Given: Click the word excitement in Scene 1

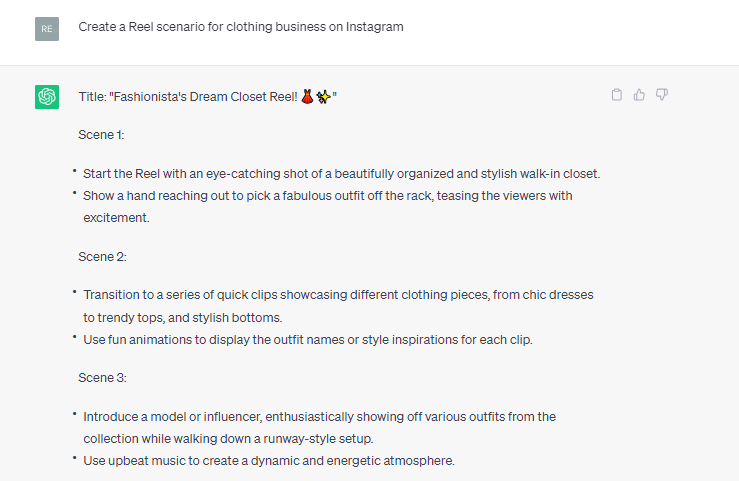Looking at the screenshot, I should pyautogui.click(x=116, y=218).
